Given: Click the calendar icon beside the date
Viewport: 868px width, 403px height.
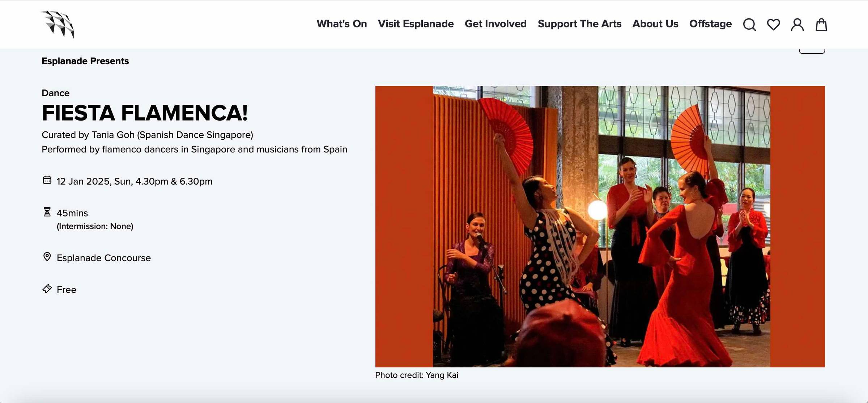Looking at the screenshot, I should [47, 180].
